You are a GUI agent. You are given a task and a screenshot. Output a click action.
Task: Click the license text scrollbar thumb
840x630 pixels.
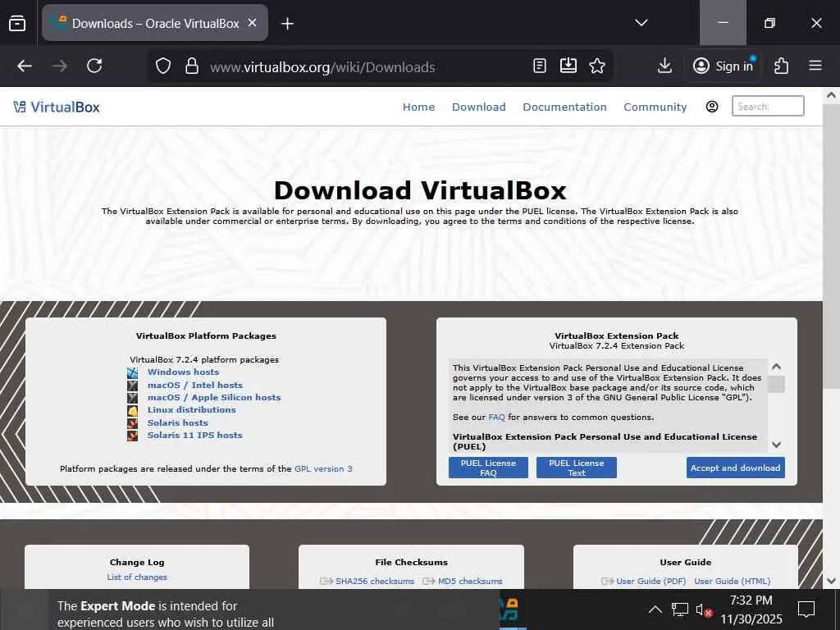(776, 384)
